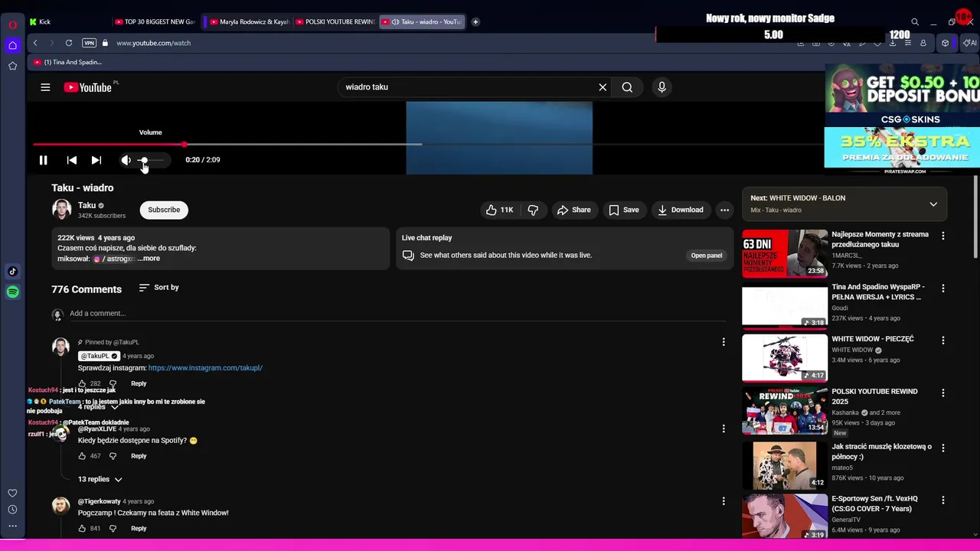
Task: Open live chat replay panel
Action: [x=706, y=256]
